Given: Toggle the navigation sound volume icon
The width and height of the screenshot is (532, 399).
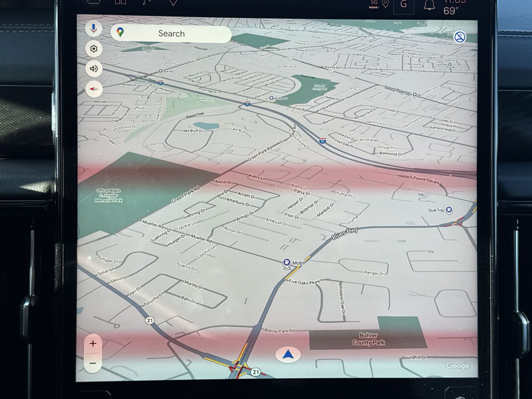Looking at the screenshot, I should [94, 69].
